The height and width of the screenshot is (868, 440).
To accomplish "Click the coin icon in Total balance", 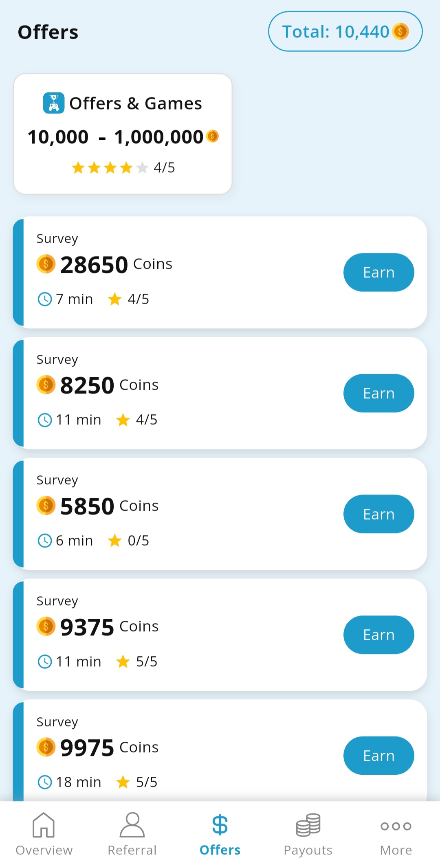I will pyautogui.click(x=400, y=31).
